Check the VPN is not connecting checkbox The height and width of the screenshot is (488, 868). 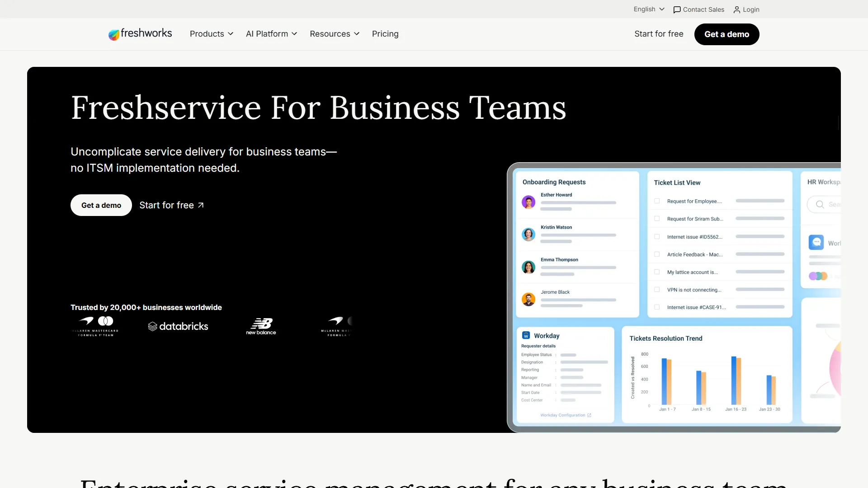point(657,290)
